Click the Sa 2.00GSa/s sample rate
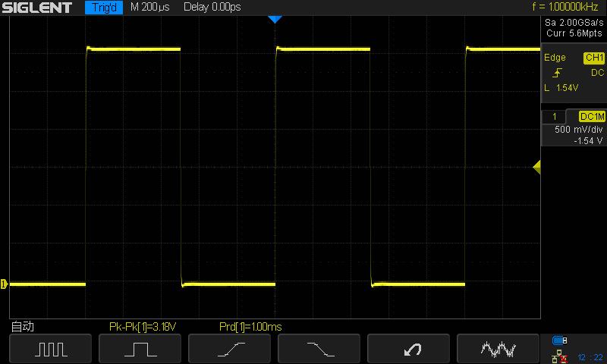This screenshot has height=364, width=607. (x=574, y=23)
